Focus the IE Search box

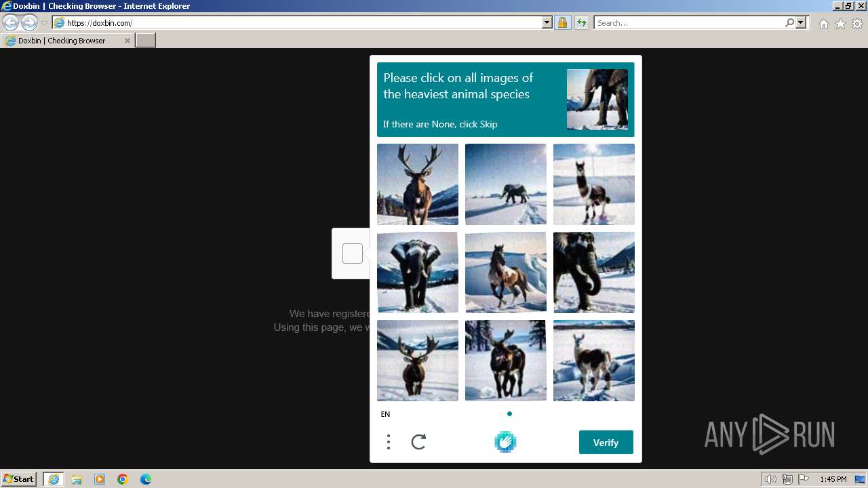[688, 23]
